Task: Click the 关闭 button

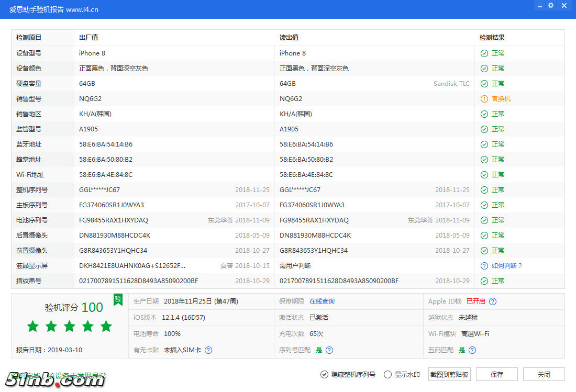Action: [x=544, y=374]
